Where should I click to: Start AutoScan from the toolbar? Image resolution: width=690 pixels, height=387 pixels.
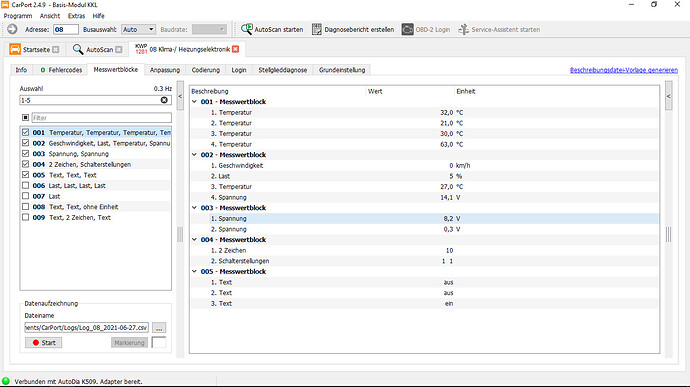(x=272, y=29)
